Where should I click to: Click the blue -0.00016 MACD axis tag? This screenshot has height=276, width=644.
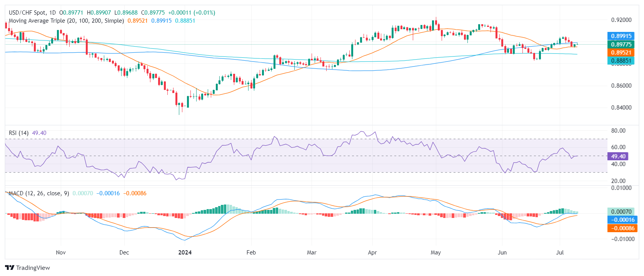(621, 220)
